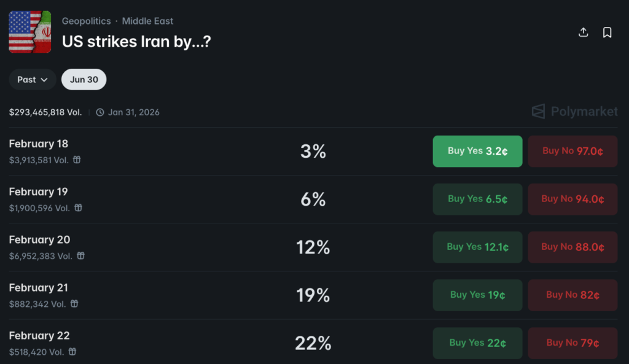Click the gift icon next to February 21 volume
This screenshot has width=629, height=364.
74,304
